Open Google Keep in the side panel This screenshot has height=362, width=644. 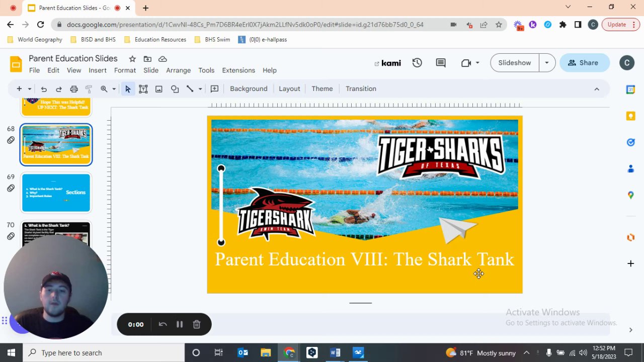click(x=630, y=116)
